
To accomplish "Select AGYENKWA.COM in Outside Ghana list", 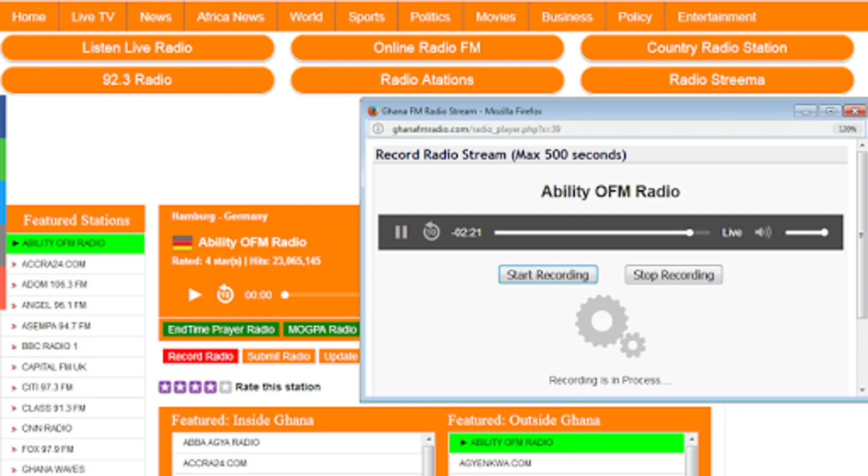I will point(566,463).
